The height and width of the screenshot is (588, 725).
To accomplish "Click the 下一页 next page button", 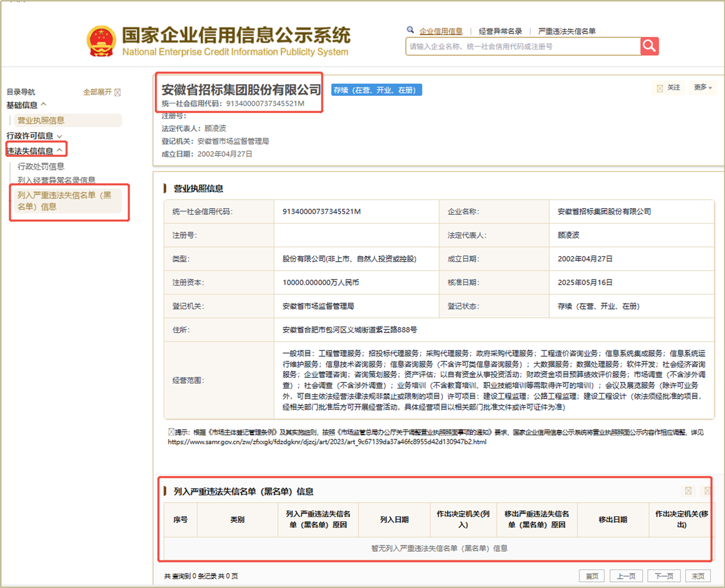I will (664, 576).
